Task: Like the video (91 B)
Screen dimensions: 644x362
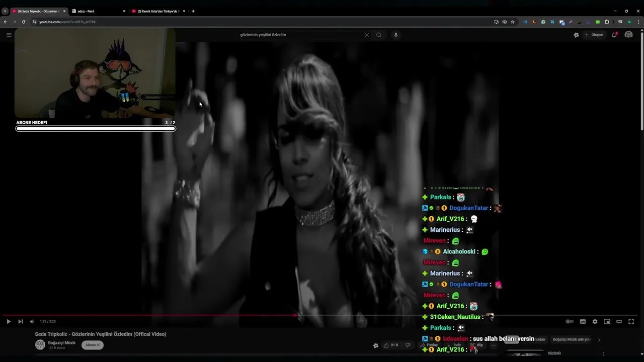Action: point(390,345)
